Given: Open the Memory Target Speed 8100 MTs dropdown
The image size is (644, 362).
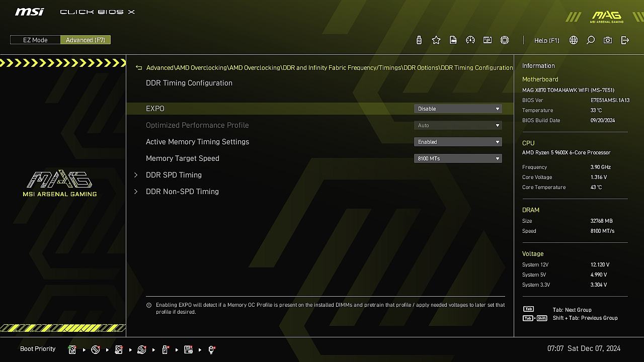Looking at the screenshot, I should (458, 158).
